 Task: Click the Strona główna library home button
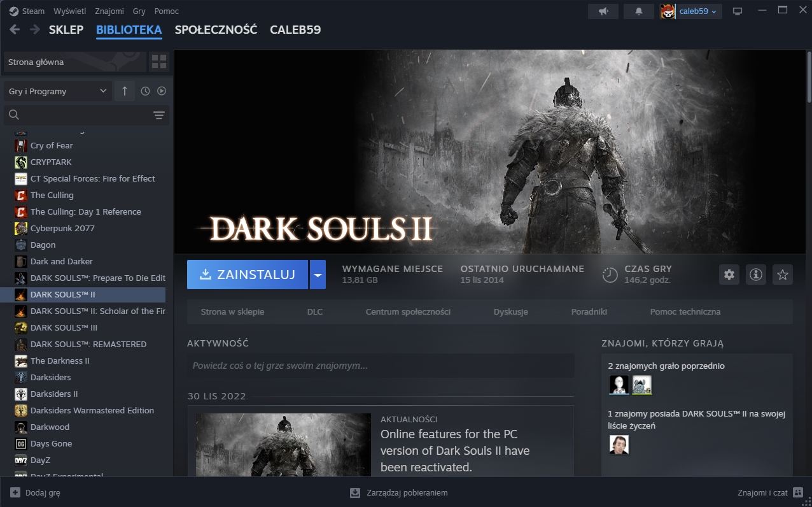pos(75,62)
